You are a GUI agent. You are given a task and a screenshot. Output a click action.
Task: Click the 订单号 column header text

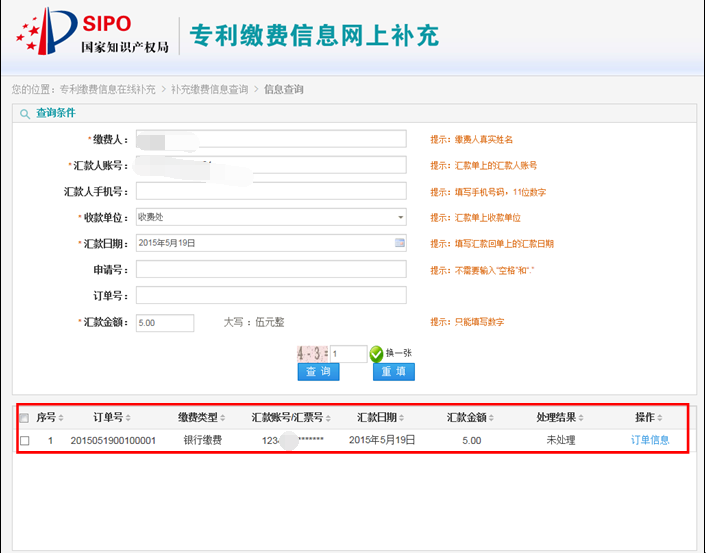pyautogui.click(x=108, y=417)
